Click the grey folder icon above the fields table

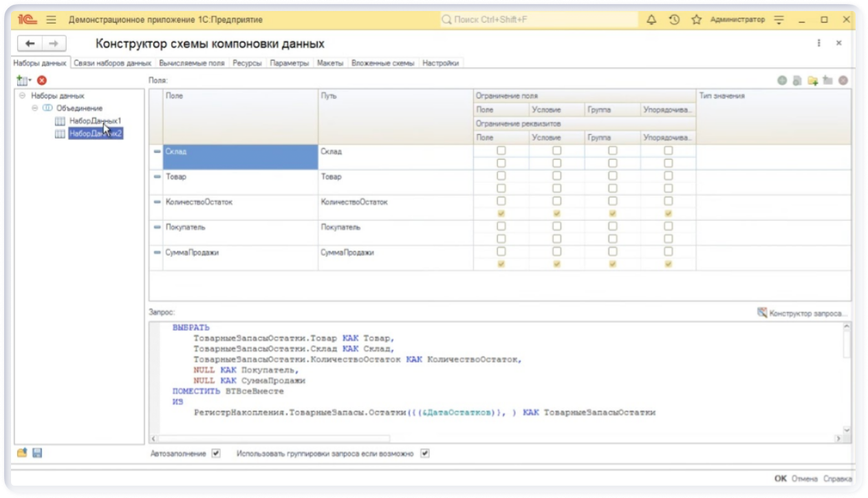click(828, 80)
